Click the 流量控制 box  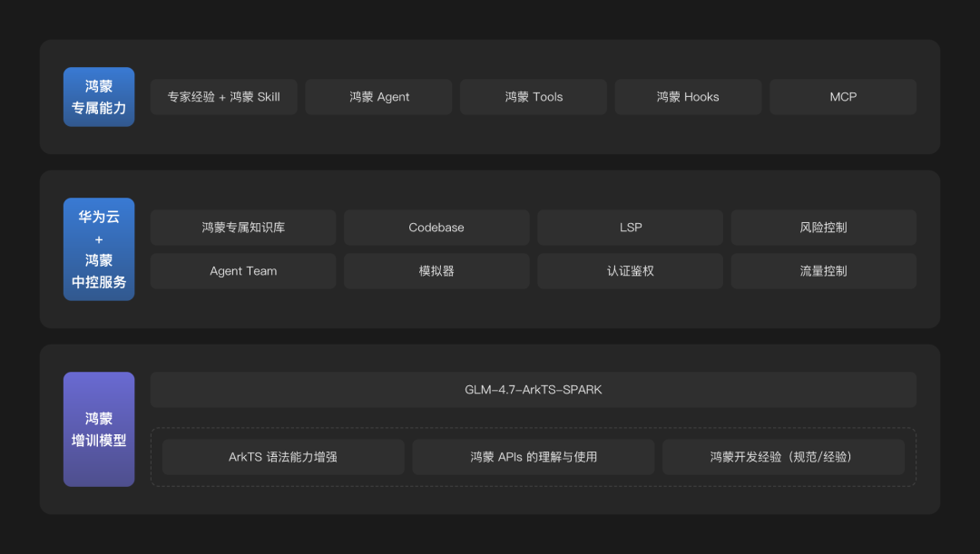coord(824,271)
